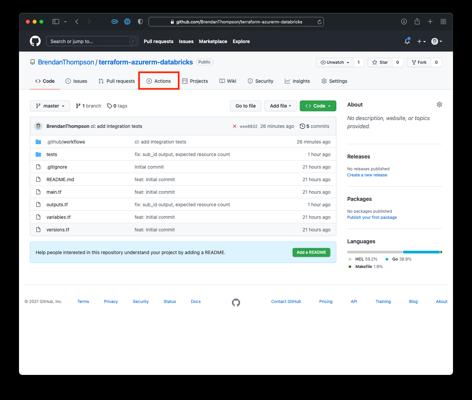472x400 pixels.
Task: Click Go to file button
Action: [x=246, y=106]
